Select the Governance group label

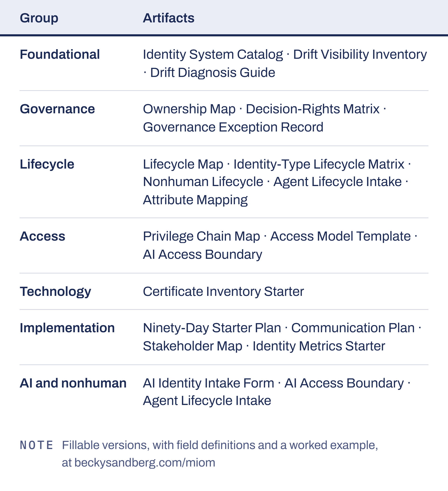click(x=57, y=109)
